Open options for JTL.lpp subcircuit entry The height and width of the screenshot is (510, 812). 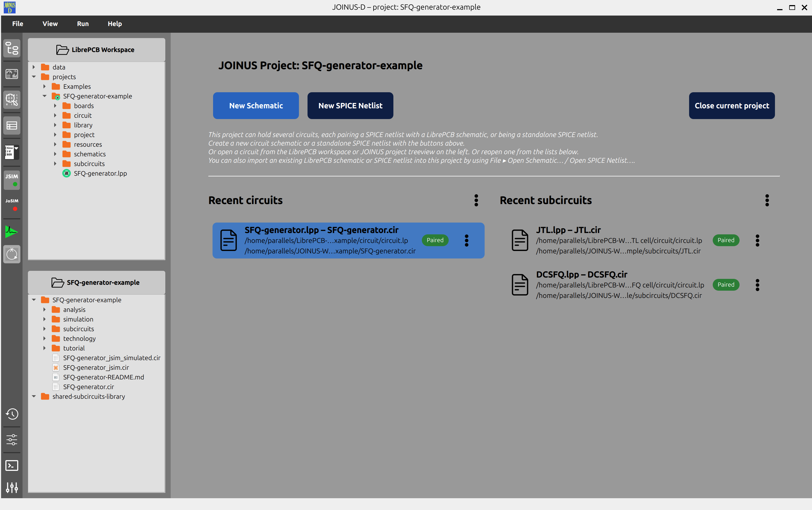[757, 240]
